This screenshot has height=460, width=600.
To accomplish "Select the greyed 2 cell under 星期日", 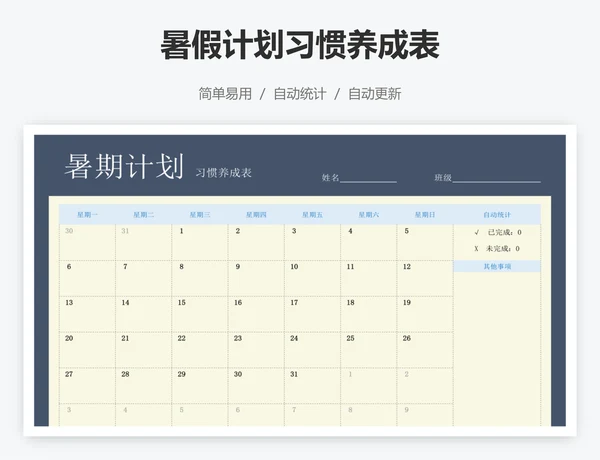I will [x=425, y=386].
